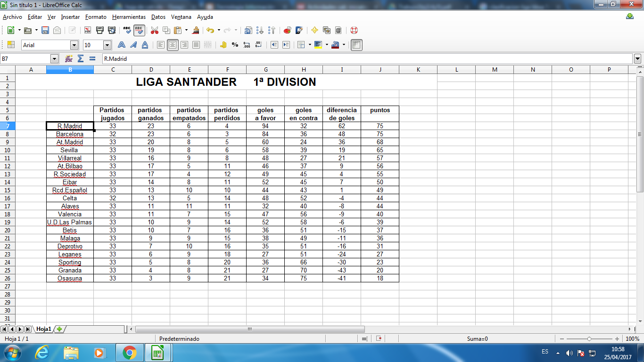Toggle the Show Draw Functions icon

[x=299, y=30]
